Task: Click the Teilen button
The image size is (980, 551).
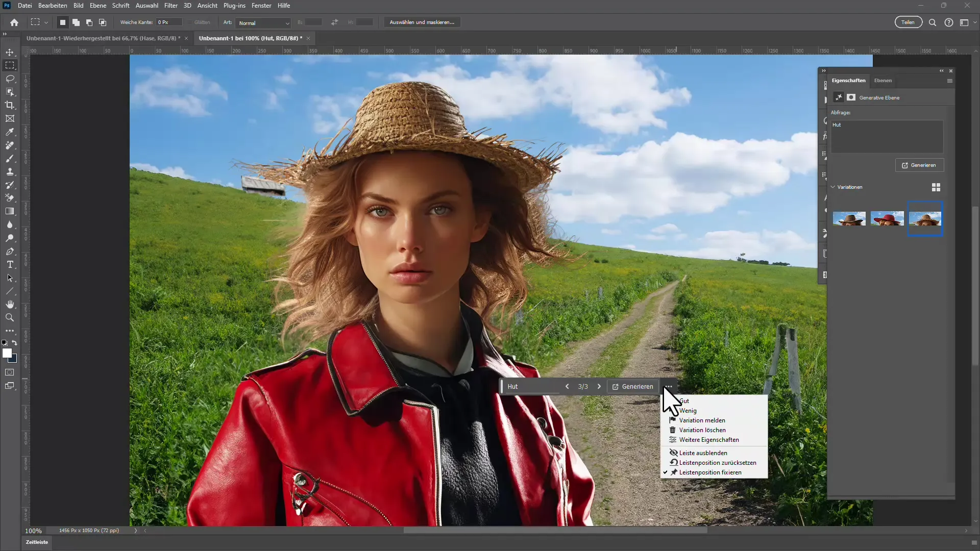Action: click(x=908, y=22)
